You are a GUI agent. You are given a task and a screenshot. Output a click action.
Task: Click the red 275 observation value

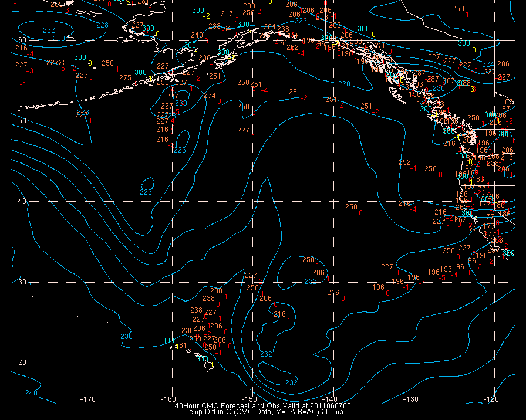point(125,78)
